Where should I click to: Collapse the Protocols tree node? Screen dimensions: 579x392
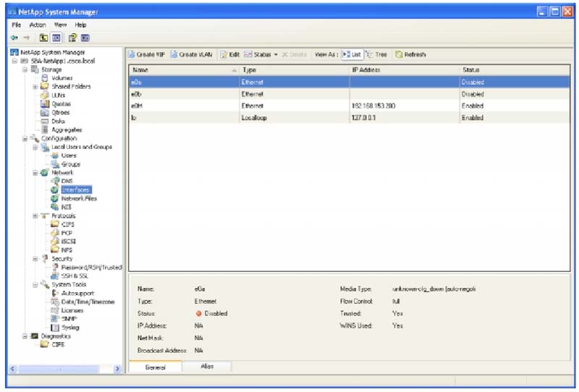pos(35,216)
